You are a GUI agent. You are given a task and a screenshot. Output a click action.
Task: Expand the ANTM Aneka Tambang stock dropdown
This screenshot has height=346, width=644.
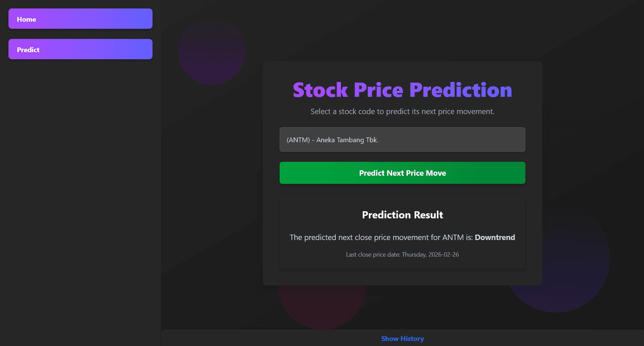402,139
